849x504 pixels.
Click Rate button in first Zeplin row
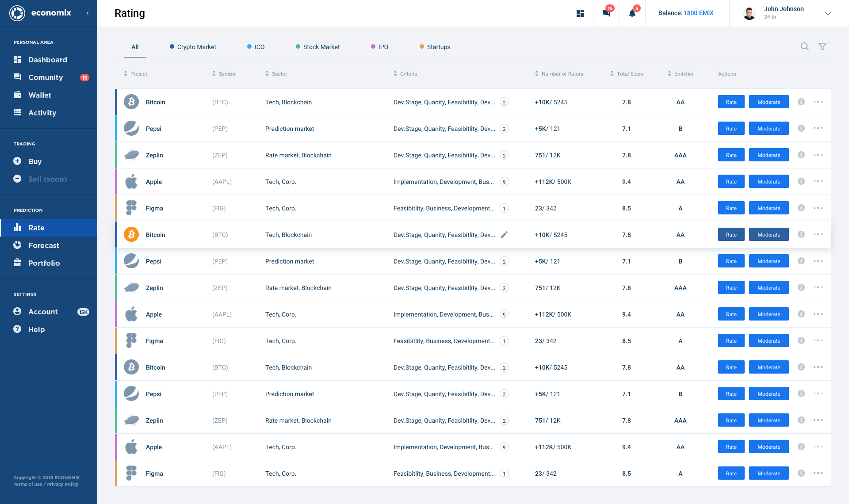click(x=731, y=155)
